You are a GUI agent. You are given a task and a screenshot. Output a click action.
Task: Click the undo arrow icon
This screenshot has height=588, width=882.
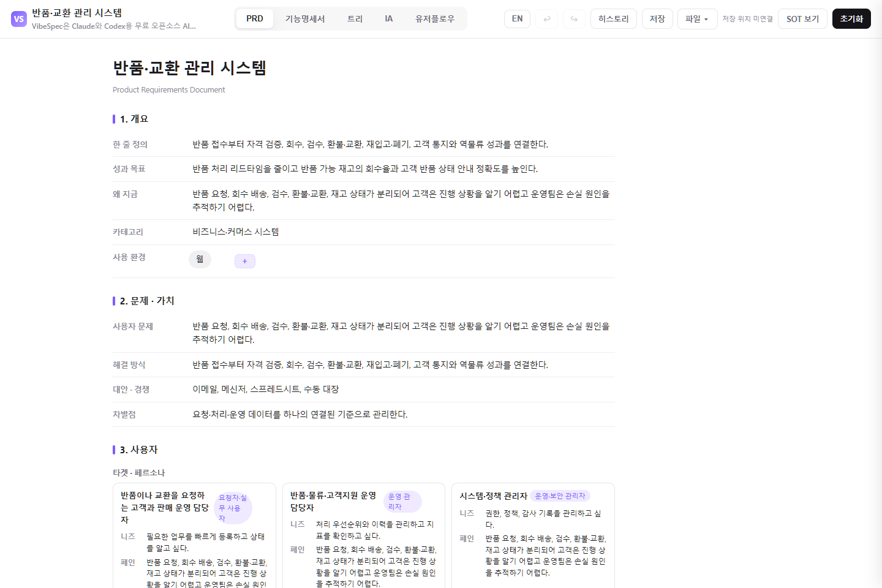pos(547,19)
